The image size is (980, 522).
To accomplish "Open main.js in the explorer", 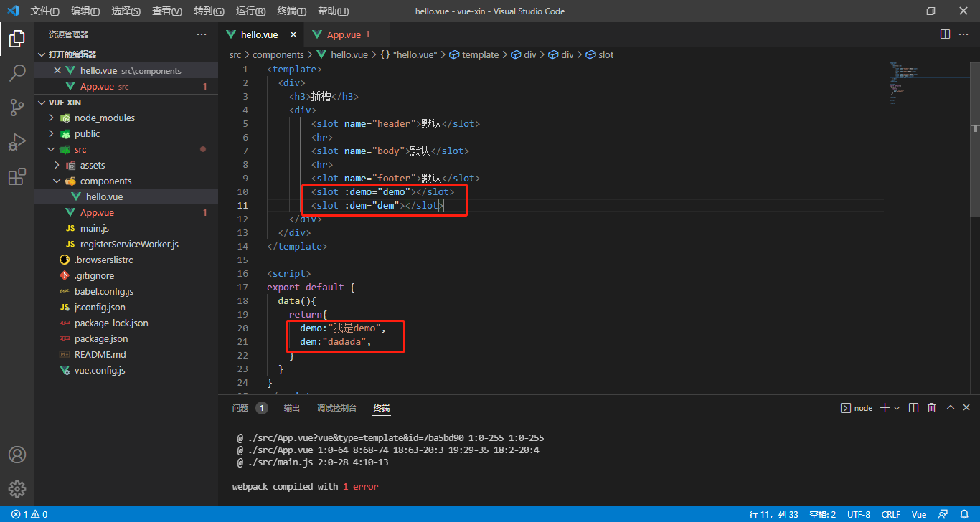I will [126, 228].
